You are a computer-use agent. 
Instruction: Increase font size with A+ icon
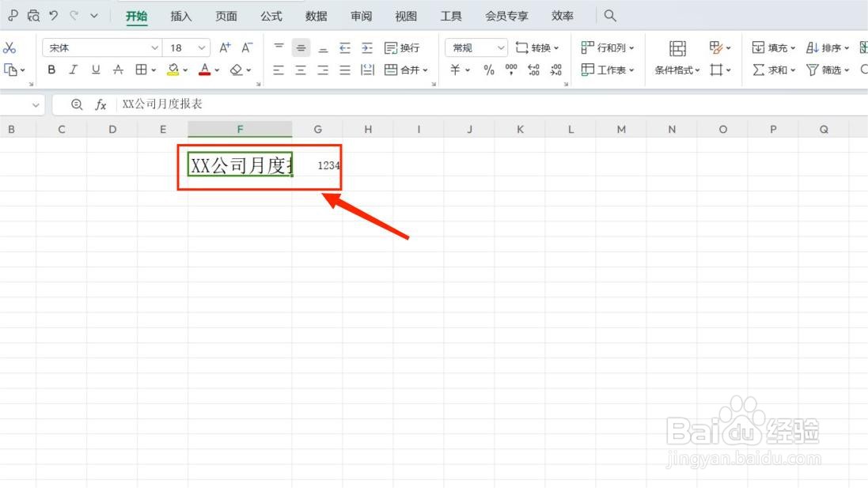(x=225, y=47)
